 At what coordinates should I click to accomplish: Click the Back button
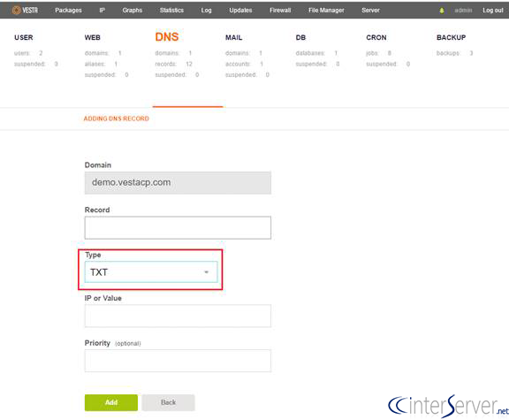(x=168, y=402)
